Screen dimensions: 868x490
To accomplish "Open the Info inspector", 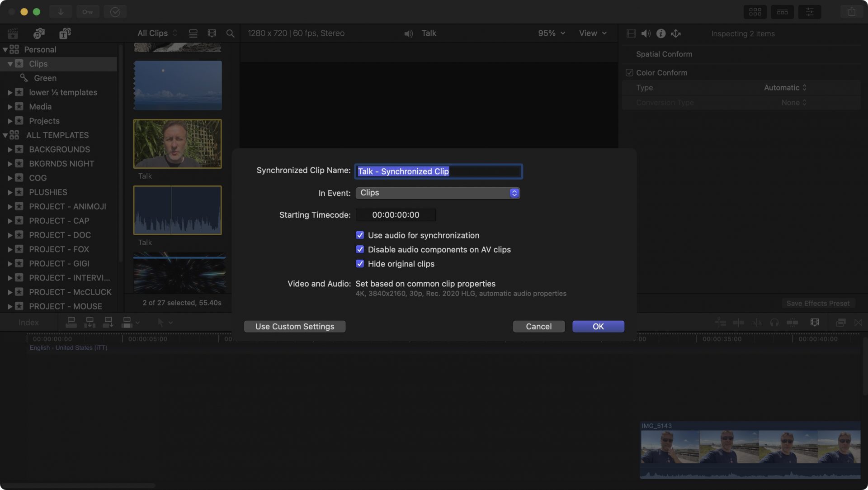I will pyautogui.click(x=660, y=33).
